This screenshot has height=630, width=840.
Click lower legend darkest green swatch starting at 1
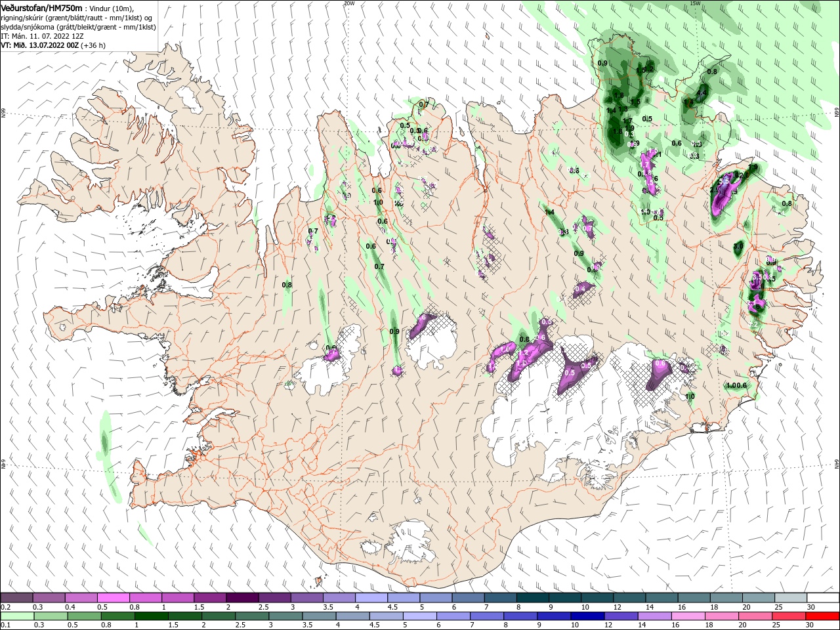tap(151, 616)
